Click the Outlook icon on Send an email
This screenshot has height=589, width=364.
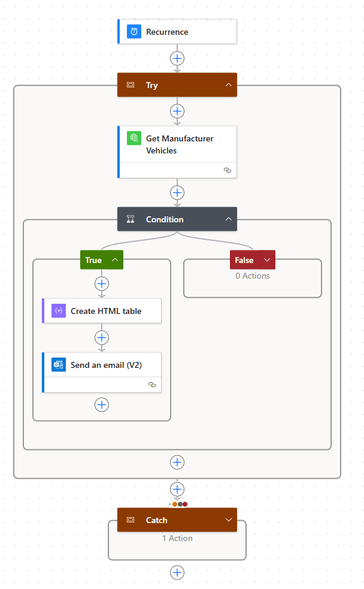(59, 365)
